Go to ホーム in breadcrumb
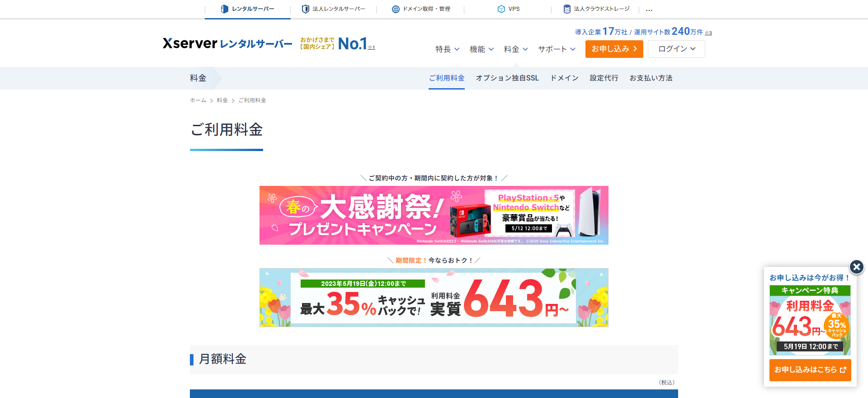This screenshot has height=398, width=868. 198,100
